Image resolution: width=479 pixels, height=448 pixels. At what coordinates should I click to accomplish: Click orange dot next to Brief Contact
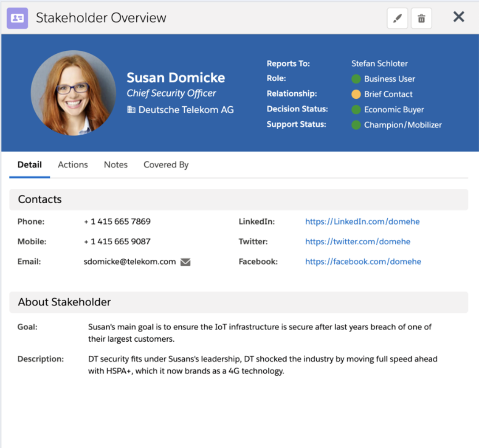tap(356, 94)
